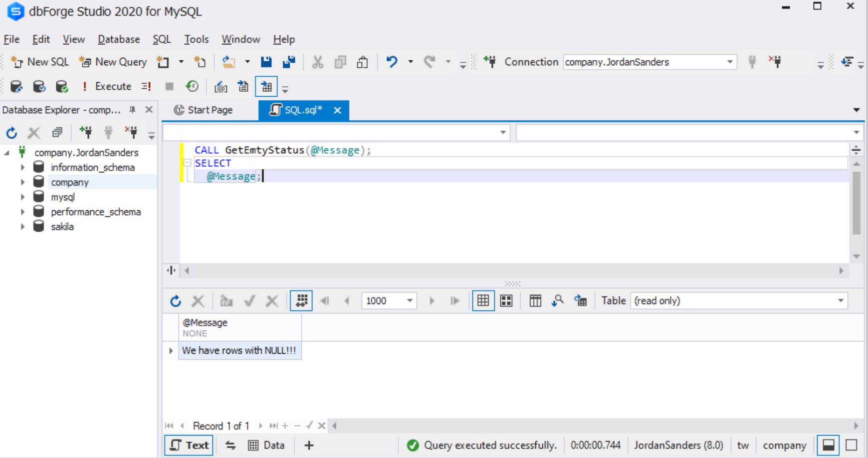
Task: Click the Save document icon in the toolbar
Action: coord(266,61)
